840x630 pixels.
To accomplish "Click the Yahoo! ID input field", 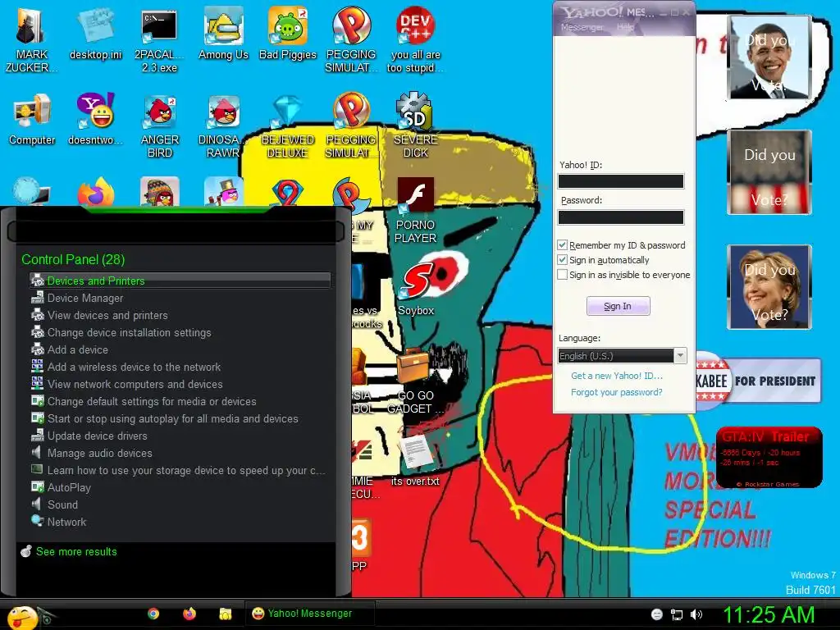I will tap(621, 181).
